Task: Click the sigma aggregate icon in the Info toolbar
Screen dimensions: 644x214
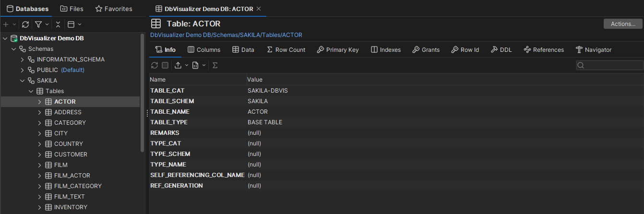Action: [x=215, y=65]
